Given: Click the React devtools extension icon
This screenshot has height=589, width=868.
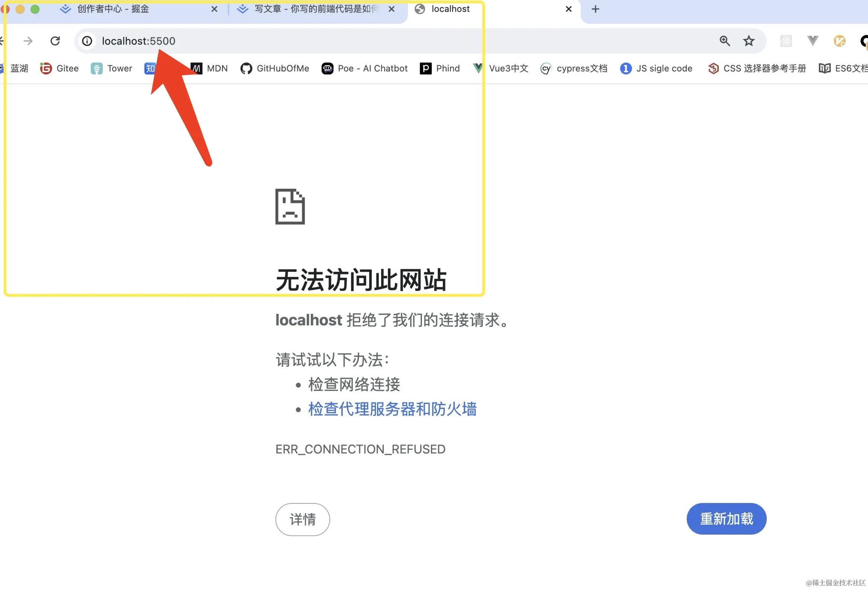Looking at the screenshot, I should tap(786, 41).
